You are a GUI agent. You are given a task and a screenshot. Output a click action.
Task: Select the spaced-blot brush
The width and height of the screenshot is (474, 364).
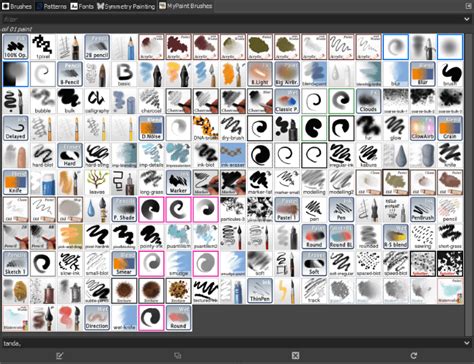point(368,264)
